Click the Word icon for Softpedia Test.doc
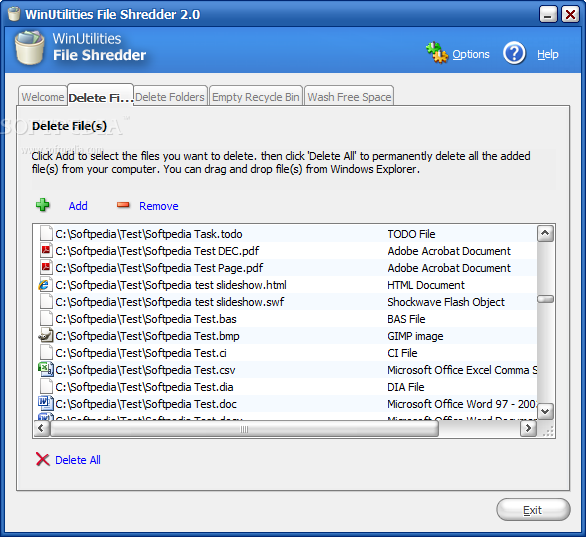This screenshot has height=537, width=586. click(46, 404)
